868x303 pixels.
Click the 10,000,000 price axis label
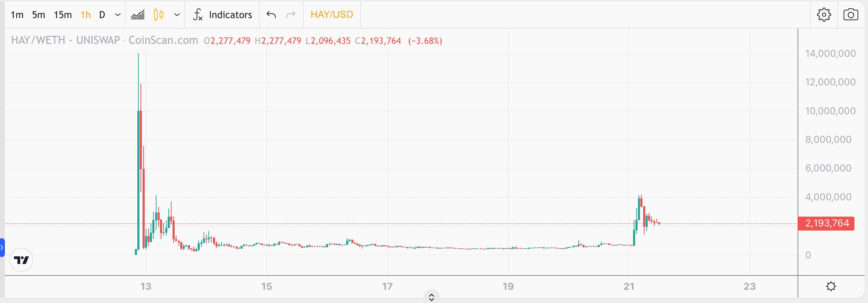(830, 111)
